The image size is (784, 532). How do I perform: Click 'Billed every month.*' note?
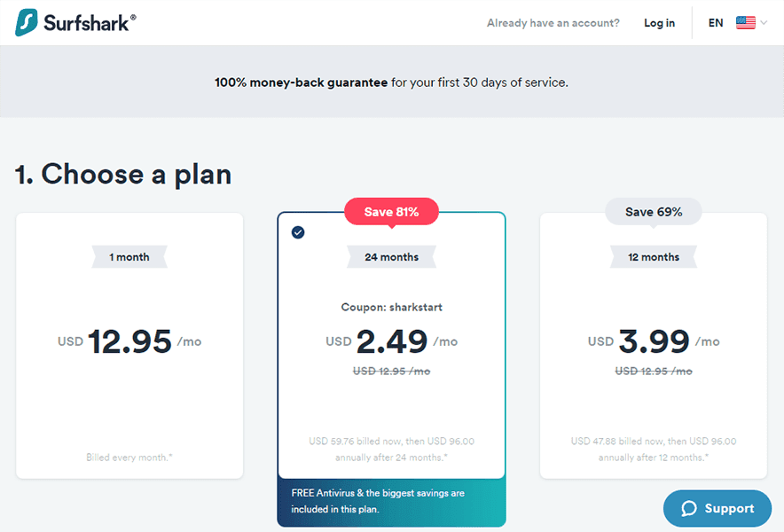click(129, 457)
